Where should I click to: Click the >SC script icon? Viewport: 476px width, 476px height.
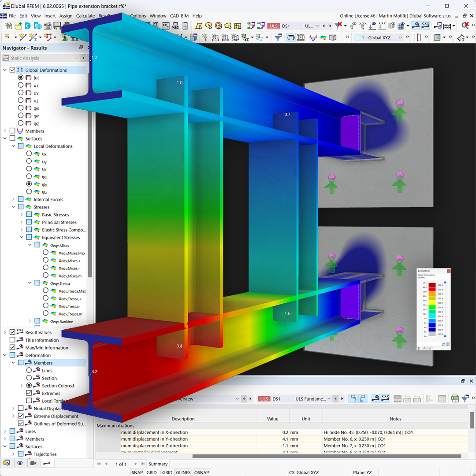tap(175, 26)
